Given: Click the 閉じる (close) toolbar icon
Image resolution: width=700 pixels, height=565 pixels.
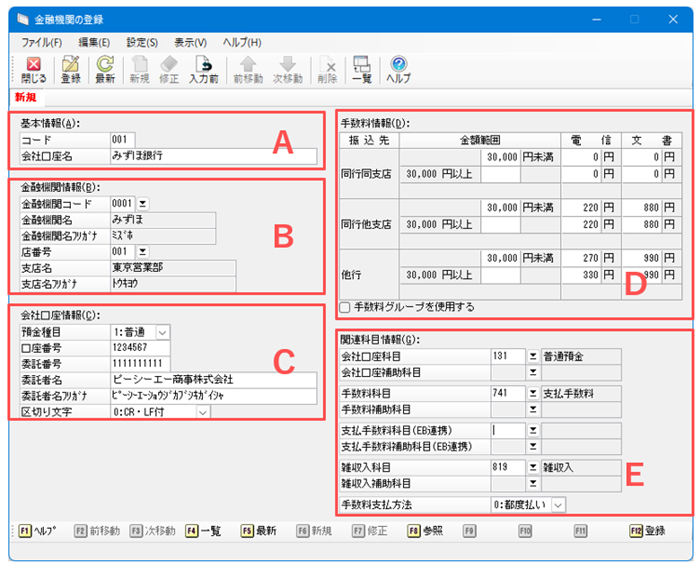Looking at the screenshot, I should pyautogui.click(x=33, y=65).
